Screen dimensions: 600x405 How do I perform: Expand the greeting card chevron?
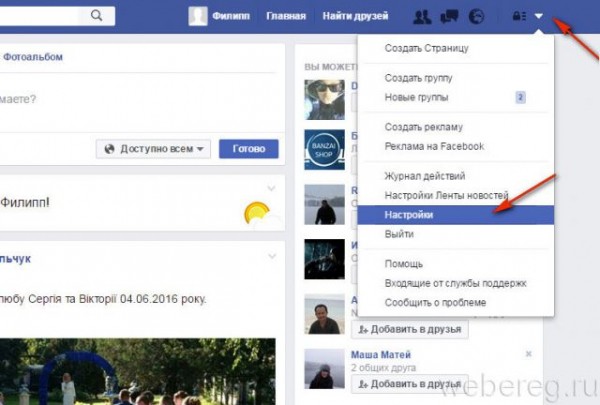point(271,188)
